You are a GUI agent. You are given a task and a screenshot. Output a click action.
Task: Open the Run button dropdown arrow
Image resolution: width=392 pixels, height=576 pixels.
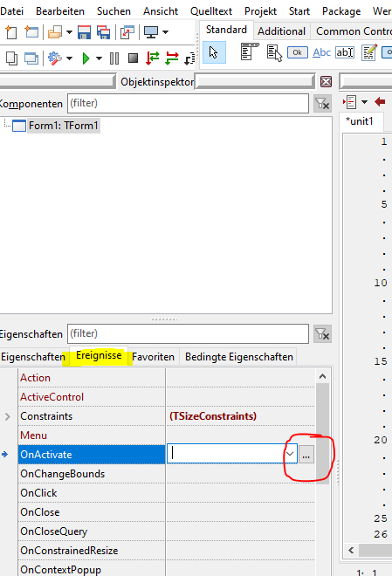99,58
